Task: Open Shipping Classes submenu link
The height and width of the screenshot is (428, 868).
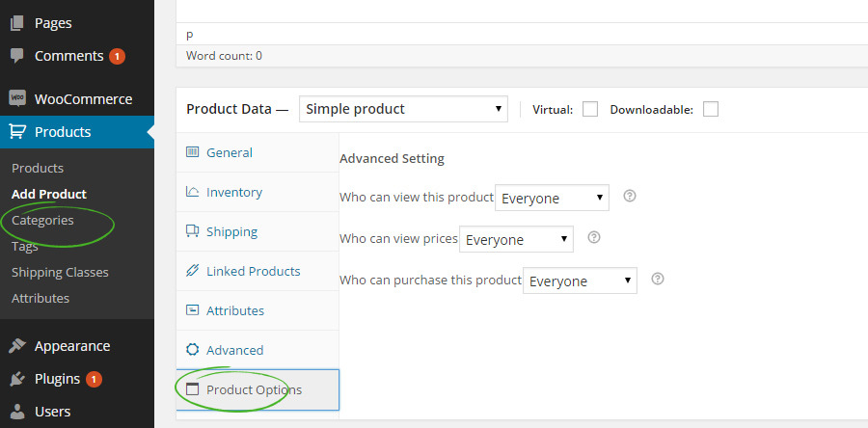Action: pos(60,272)
